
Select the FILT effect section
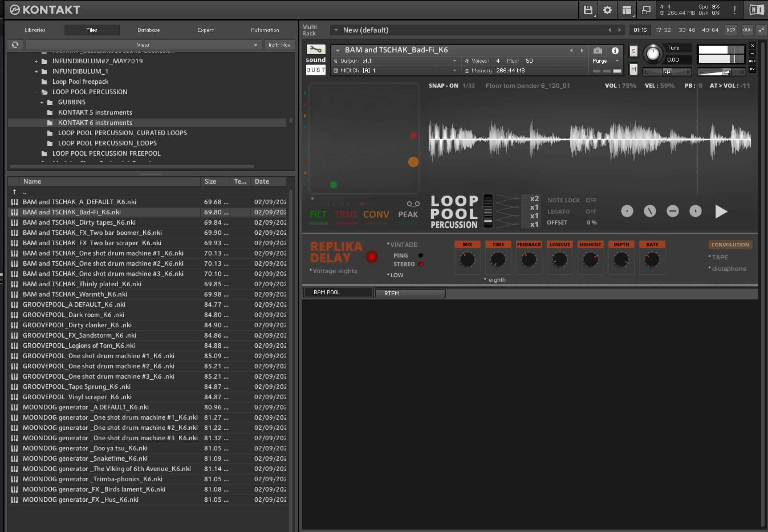[318, 214]
